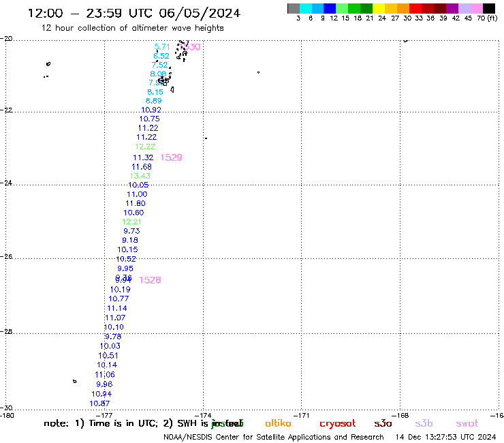Click the wave height value '10.94'
This screenshot has height=443, width=504.
click(101, 394)
